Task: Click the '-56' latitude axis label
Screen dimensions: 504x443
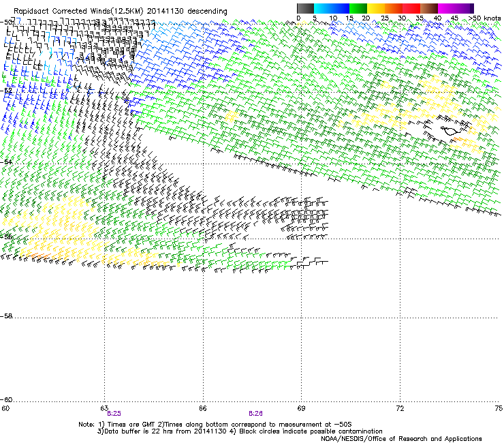Action: coord(6,236)
